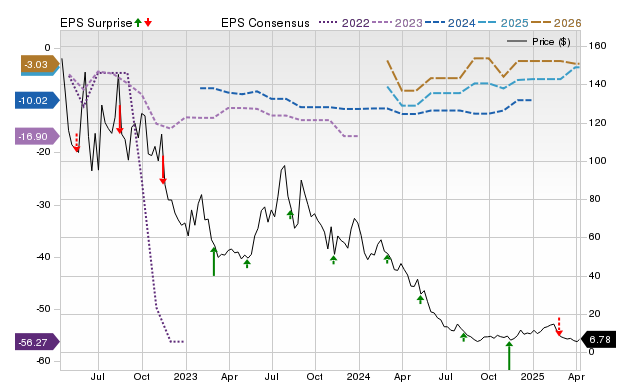
Task: Click the purple -16.90 value tag
Action: tap(37, 136)
